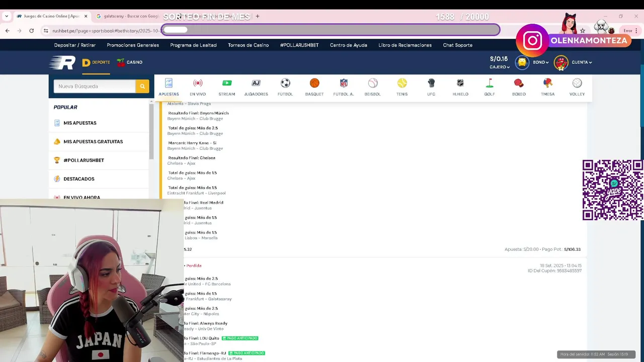The height and width of the screenshot is (362, 644).
Task: Select the Tenis ball icon
Action: click(402, 83)
